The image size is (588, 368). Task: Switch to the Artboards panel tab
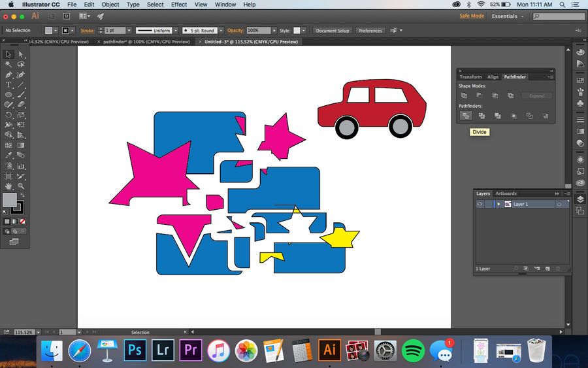[x=506, y=193]
